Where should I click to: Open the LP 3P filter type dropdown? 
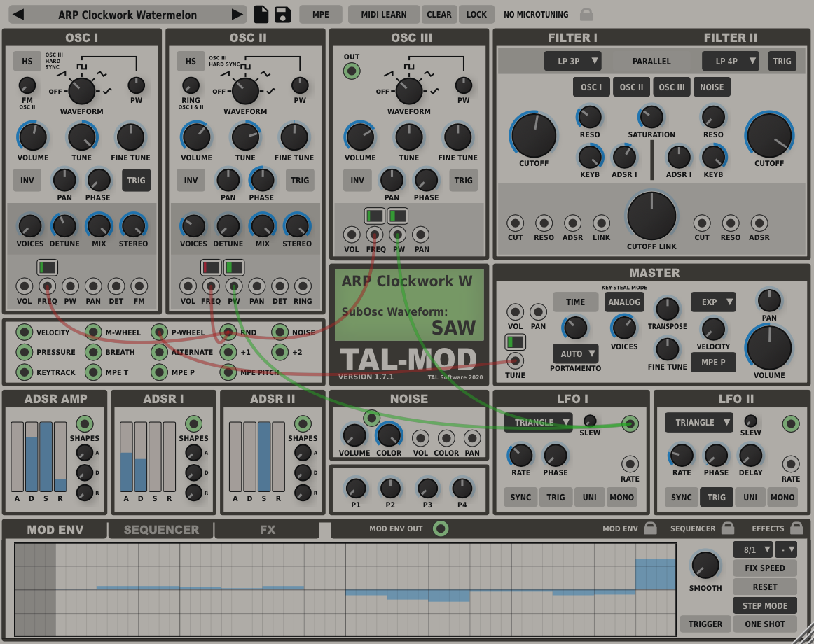pos(573,61)
